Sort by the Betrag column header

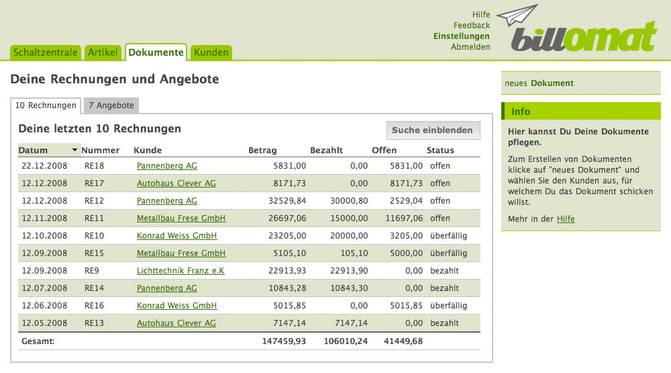coord(262,150)
